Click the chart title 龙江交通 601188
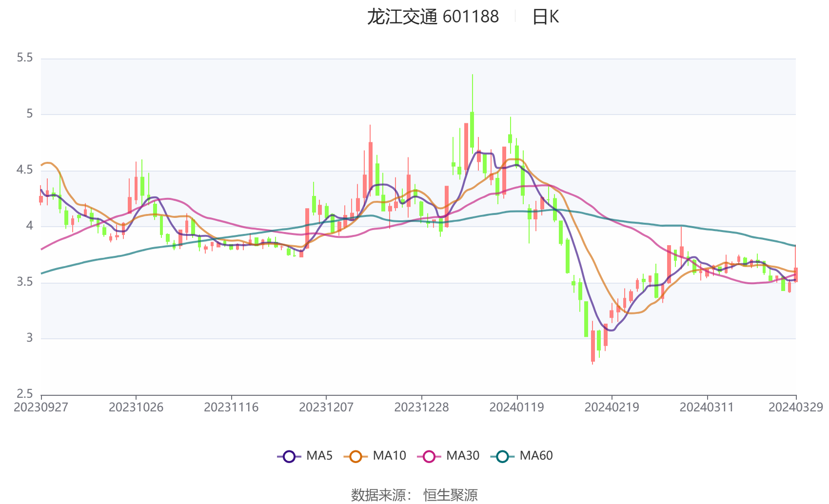 point(433,17)
